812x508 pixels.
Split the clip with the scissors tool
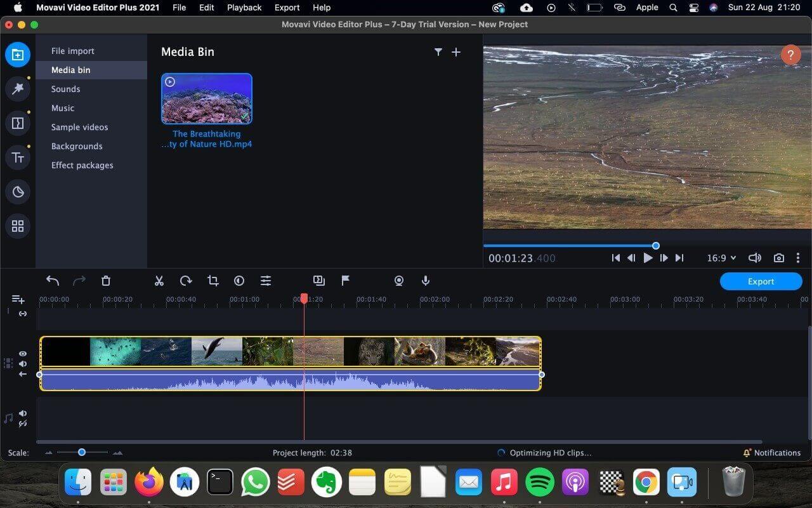(159, 281)
